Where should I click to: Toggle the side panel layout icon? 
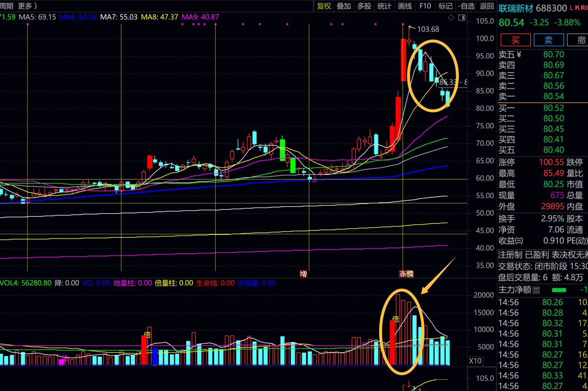tap(462, 18)
